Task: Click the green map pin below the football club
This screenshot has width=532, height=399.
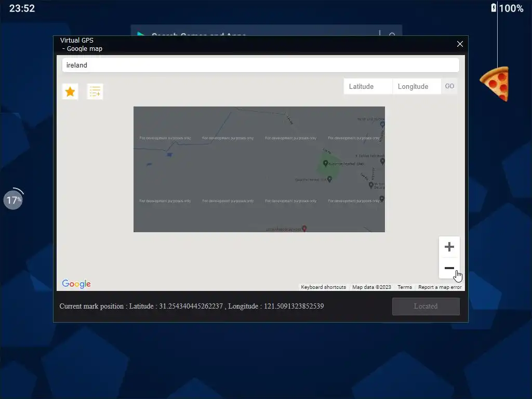Action: pyautogui.click(x=329, y=179)
